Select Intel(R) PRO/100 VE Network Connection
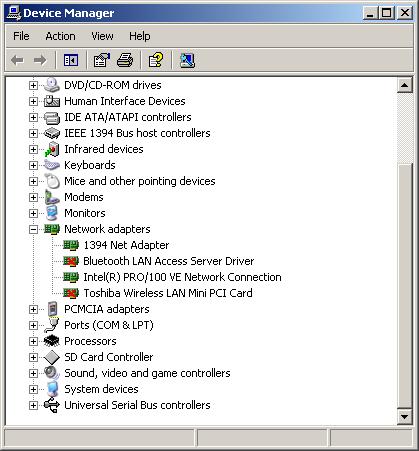This screenshot has height=451, width=419. (182, 277)
